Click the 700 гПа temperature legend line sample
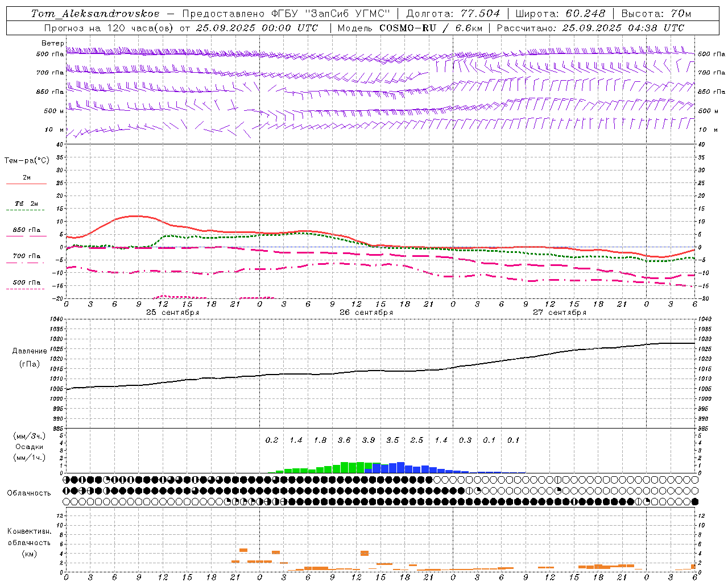 [x=26, y=263]
